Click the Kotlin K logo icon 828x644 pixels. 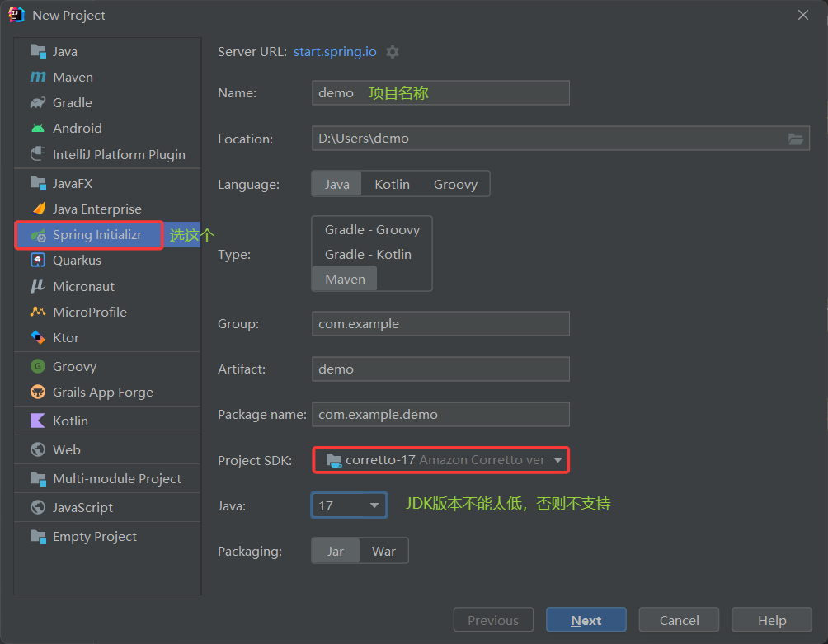coord(38,421)
